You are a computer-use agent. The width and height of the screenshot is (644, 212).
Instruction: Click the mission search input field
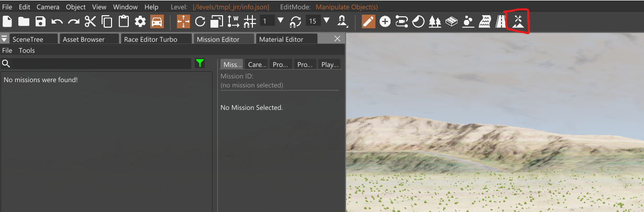102,63
